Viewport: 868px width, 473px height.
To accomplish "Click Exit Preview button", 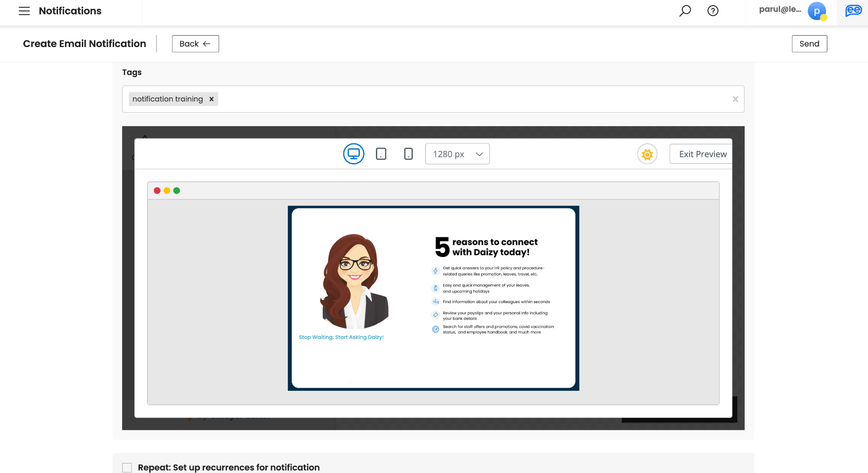I will coord(702,154).
